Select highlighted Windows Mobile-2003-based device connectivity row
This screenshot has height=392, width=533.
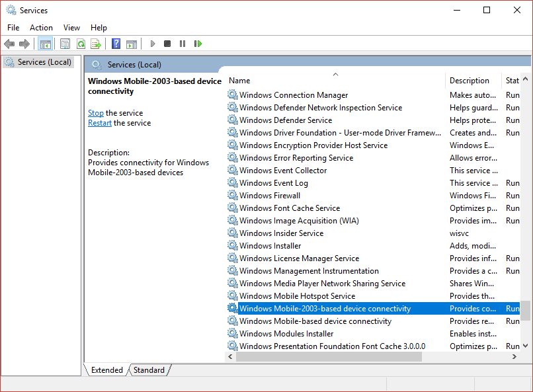click(x=373, y=309)
